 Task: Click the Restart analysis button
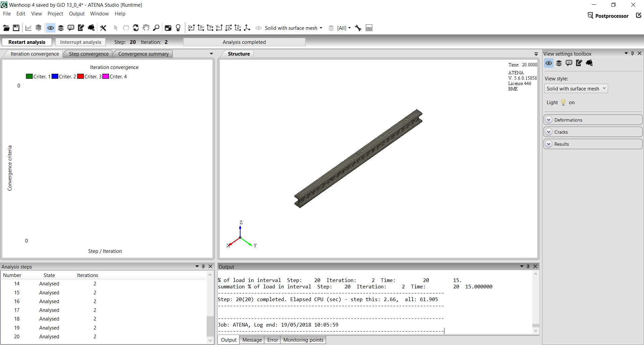27,42
